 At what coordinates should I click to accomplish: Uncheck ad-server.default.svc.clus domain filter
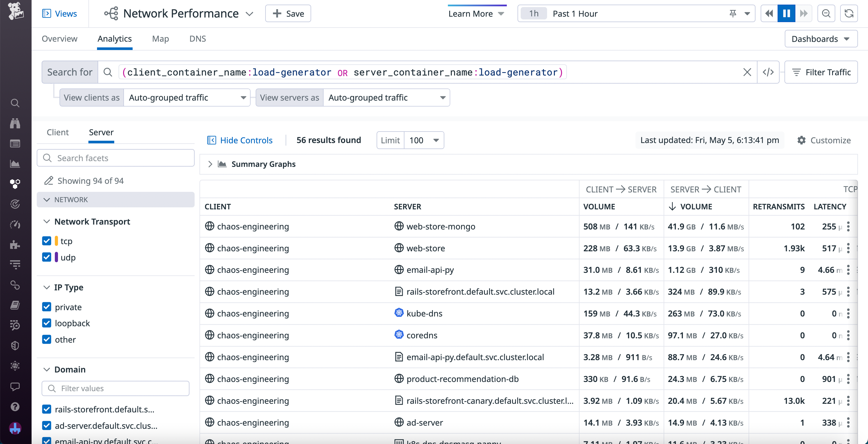point(46,426)
